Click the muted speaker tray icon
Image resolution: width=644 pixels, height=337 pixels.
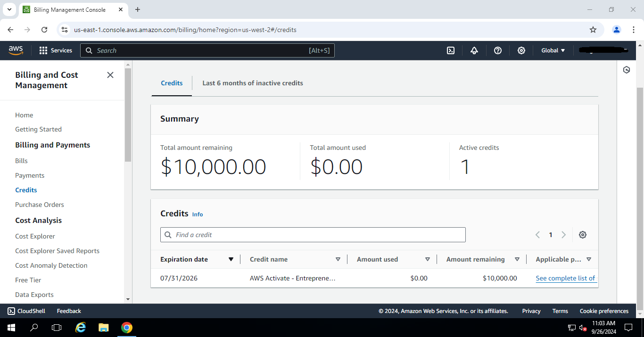(x=584, y=328)
